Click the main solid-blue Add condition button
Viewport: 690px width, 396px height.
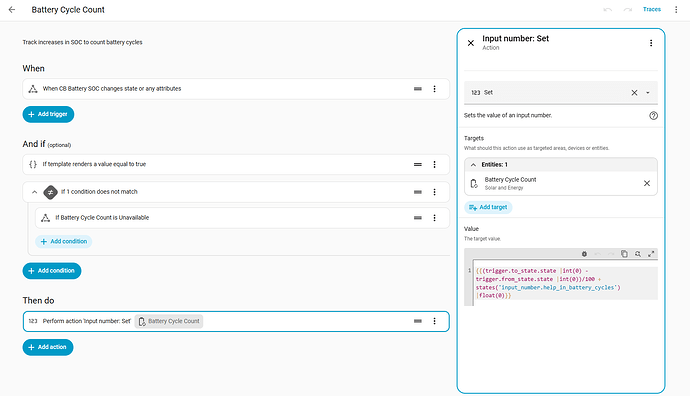52,271
